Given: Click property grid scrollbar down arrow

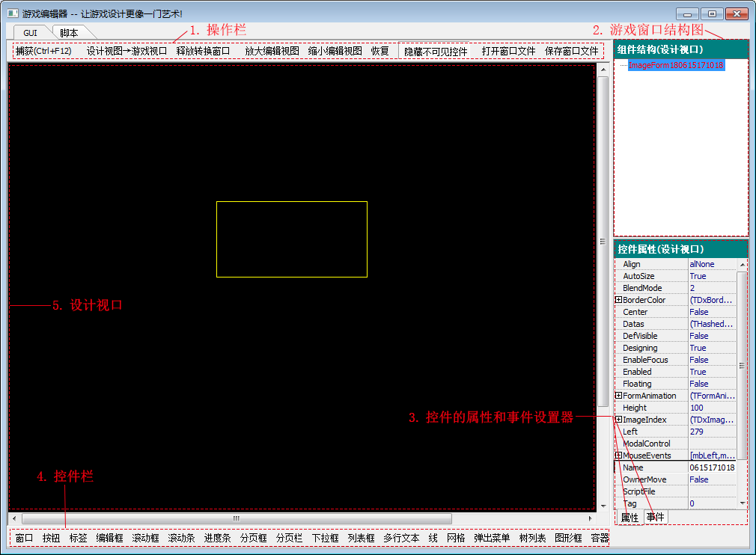Looking at the screenshot, I should tap(743, 503).
